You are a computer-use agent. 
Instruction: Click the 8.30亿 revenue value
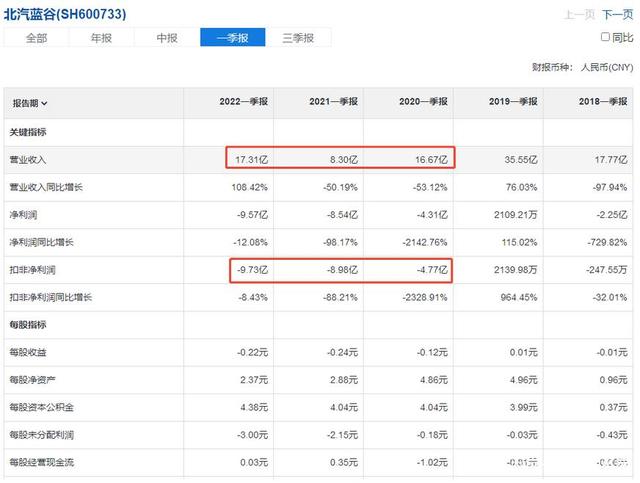pos(344,160)
